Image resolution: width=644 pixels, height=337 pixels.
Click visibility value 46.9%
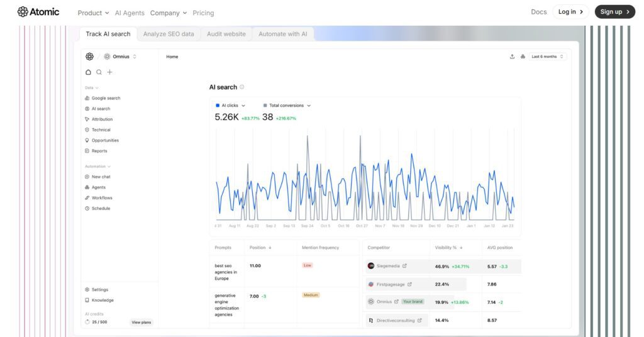tap(442, 267)
